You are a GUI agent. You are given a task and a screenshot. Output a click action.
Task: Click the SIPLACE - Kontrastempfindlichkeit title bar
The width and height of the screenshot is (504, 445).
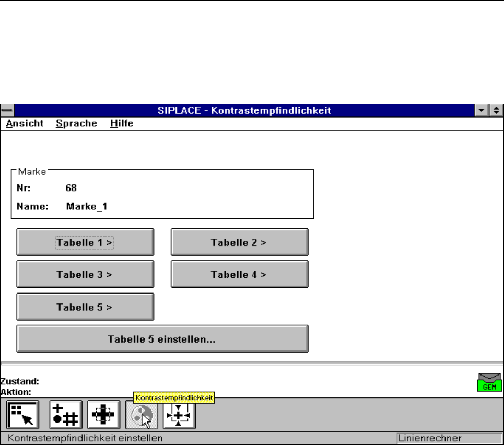(244, 111)
